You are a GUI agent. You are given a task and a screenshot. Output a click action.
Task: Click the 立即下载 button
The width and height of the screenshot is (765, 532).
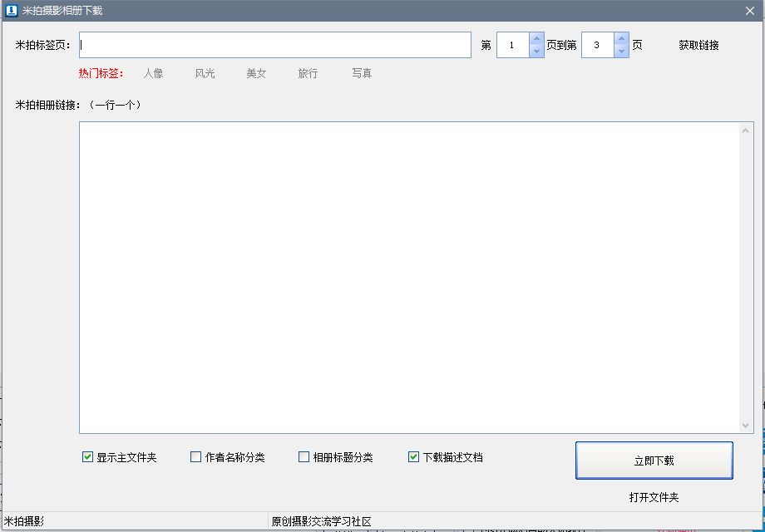coord(654,461)
